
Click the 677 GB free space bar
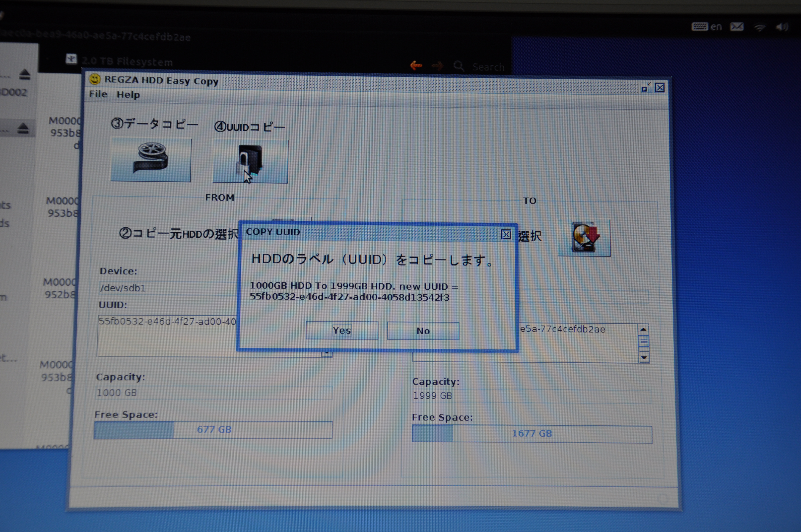coord(213,430)
